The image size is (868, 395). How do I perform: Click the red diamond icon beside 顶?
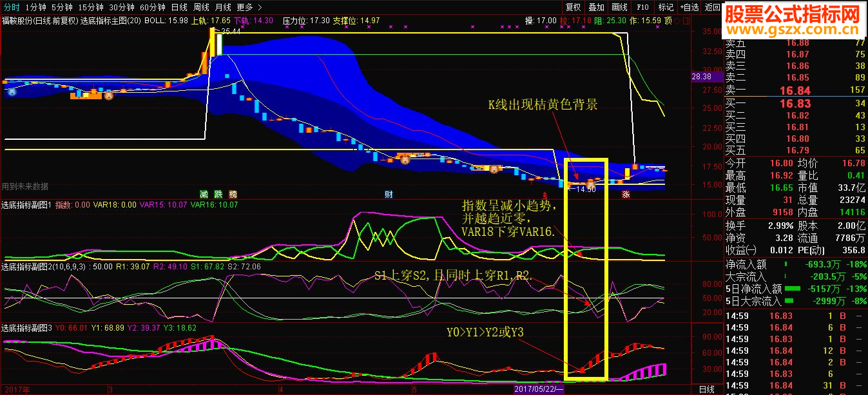click(677, 20)
